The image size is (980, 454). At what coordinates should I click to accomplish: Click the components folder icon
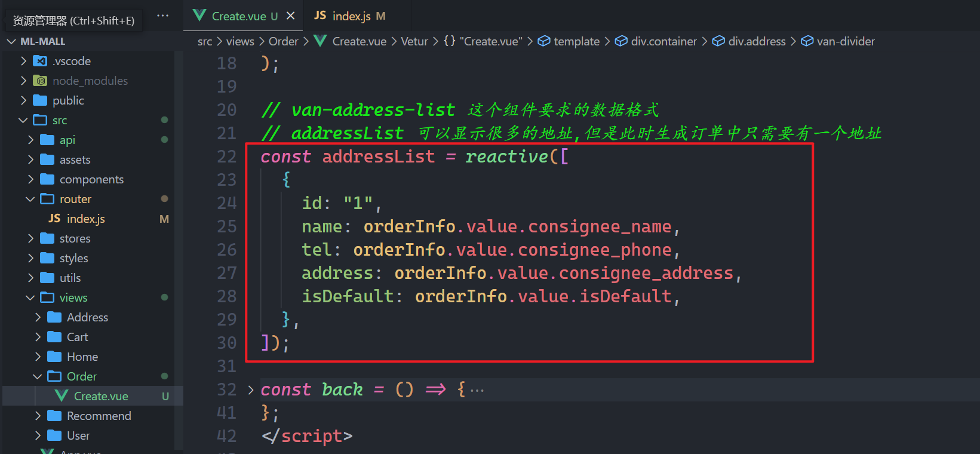[47, 179]
